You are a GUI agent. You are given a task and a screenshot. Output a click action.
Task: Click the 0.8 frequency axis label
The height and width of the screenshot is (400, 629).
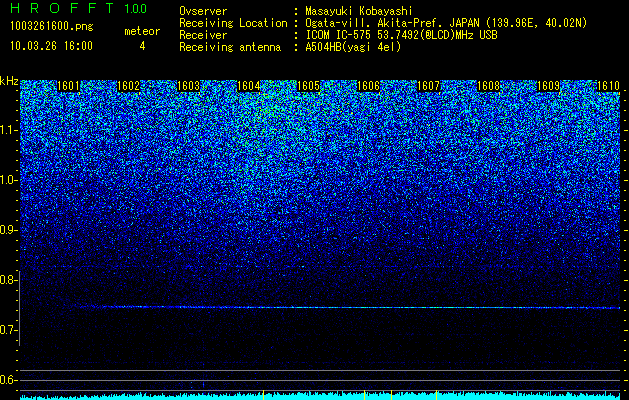[8, 280]
